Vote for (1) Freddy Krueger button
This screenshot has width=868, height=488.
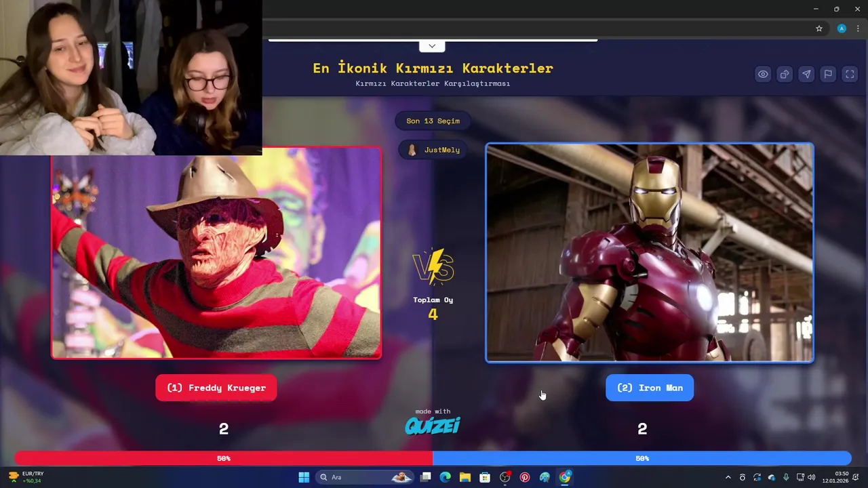pyautogui.click(x=216, y=388)
